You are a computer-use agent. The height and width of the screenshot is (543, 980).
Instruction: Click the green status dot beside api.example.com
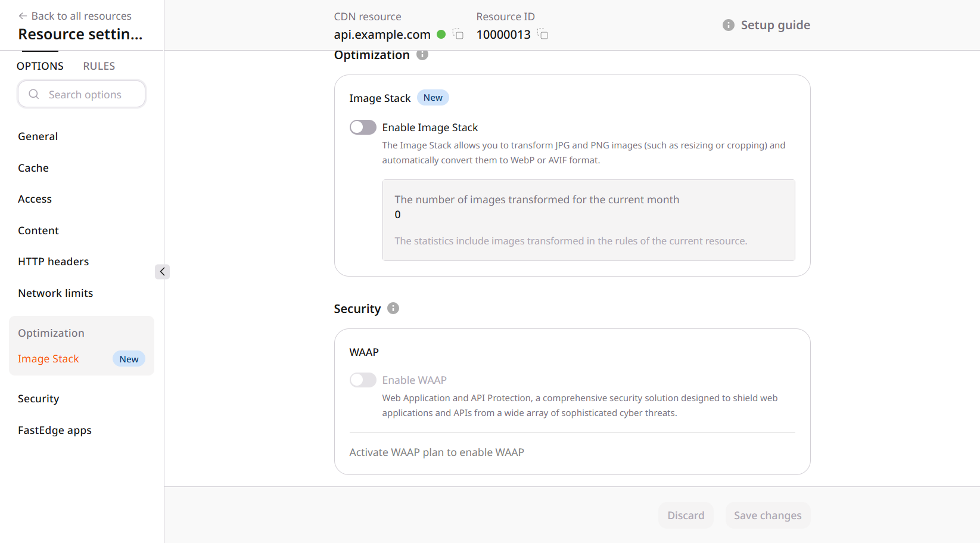(441, 35)
